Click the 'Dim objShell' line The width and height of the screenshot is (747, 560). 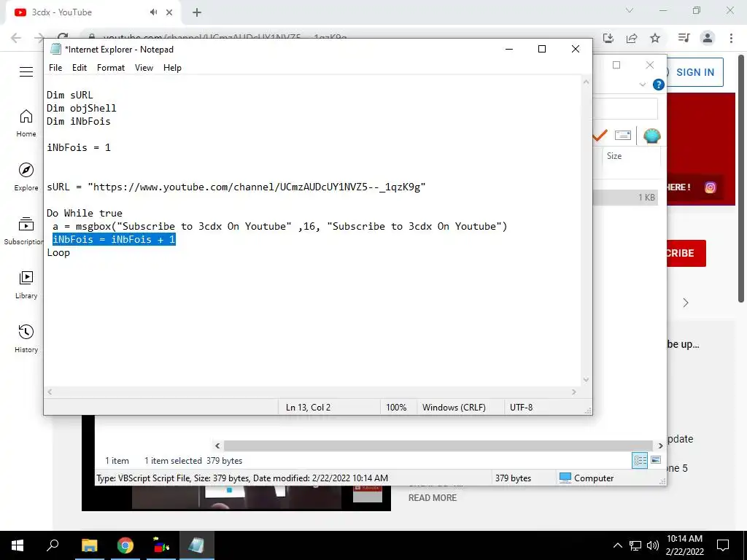click(82, 108)
